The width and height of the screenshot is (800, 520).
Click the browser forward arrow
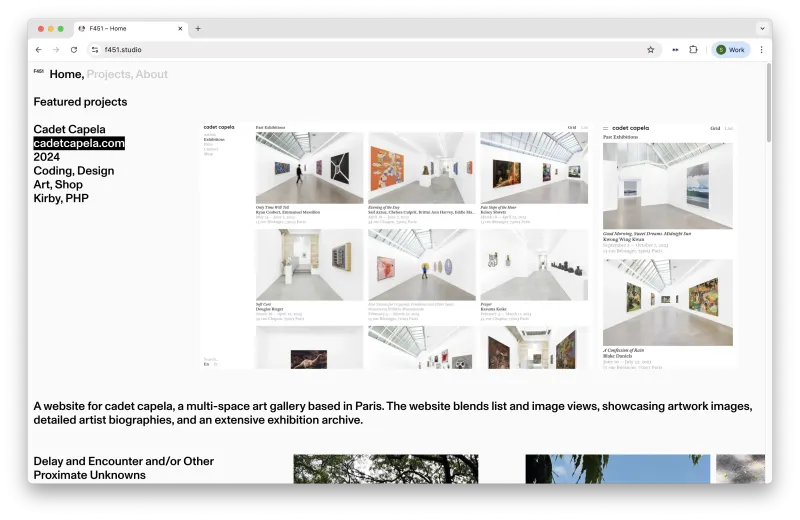coord(56,49)
